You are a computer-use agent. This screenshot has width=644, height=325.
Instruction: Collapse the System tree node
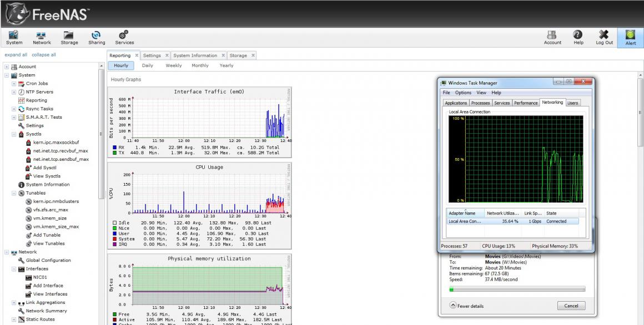[x=6, y=75]
